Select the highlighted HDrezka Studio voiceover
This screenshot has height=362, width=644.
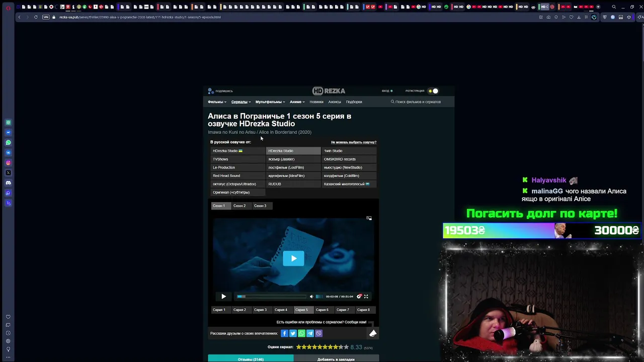[293, 151]
